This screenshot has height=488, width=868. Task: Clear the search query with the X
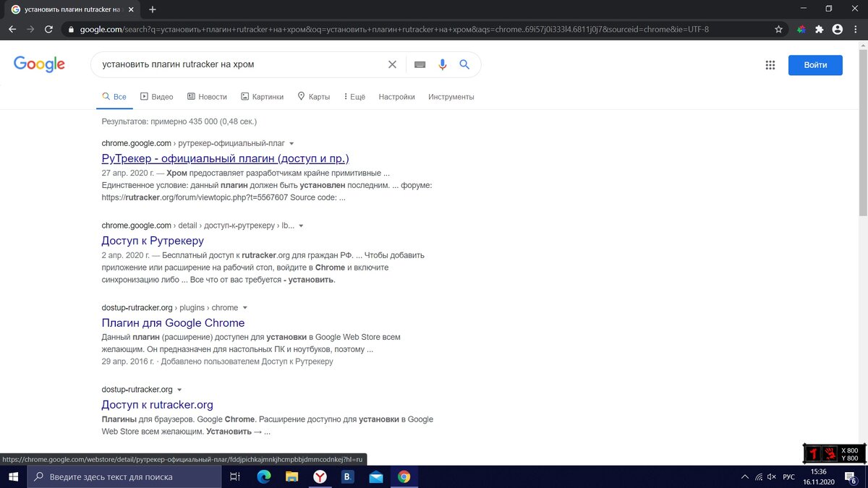click(392, 64)
